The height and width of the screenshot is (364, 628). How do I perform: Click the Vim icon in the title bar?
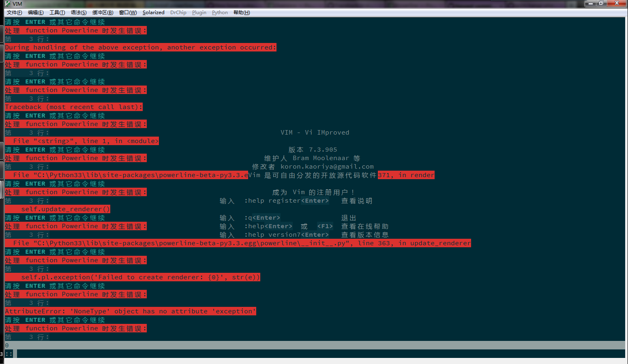8,4
